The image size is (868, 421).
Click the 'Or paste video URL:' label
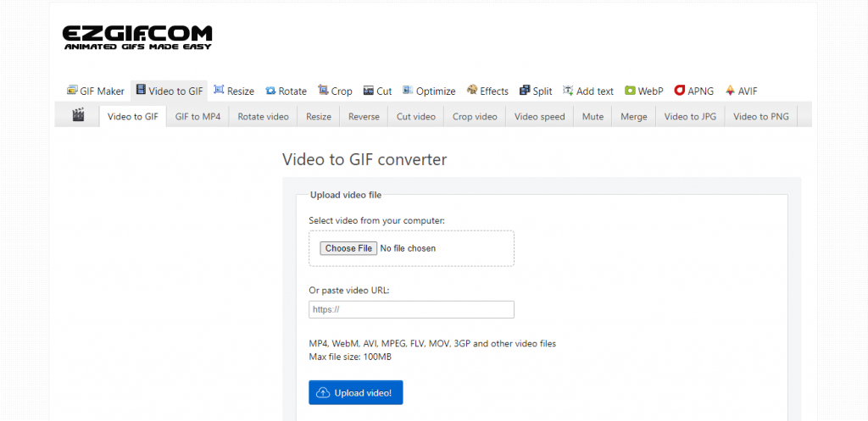pos(349,290)
